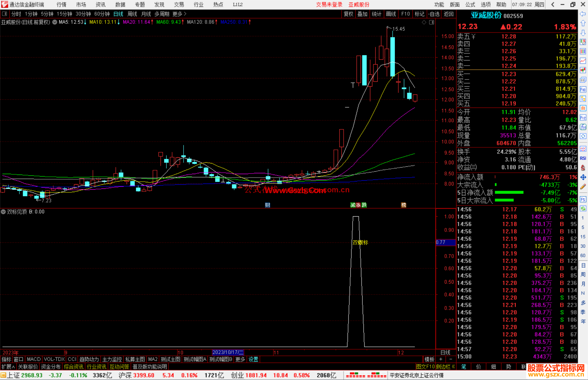Screen dimensions: 588x380
Task: Click the candlestick chart icon in sidebar
Action: pos(583,70)
